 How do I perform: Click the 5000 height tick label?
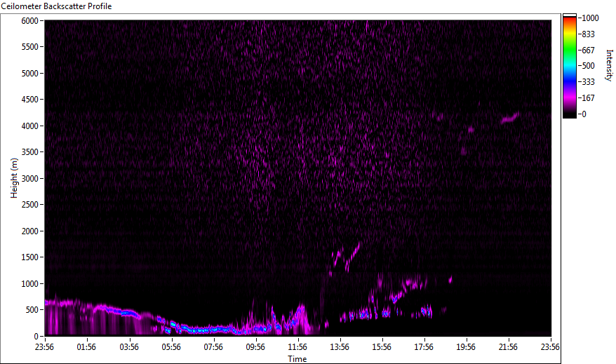coord(30,74)
